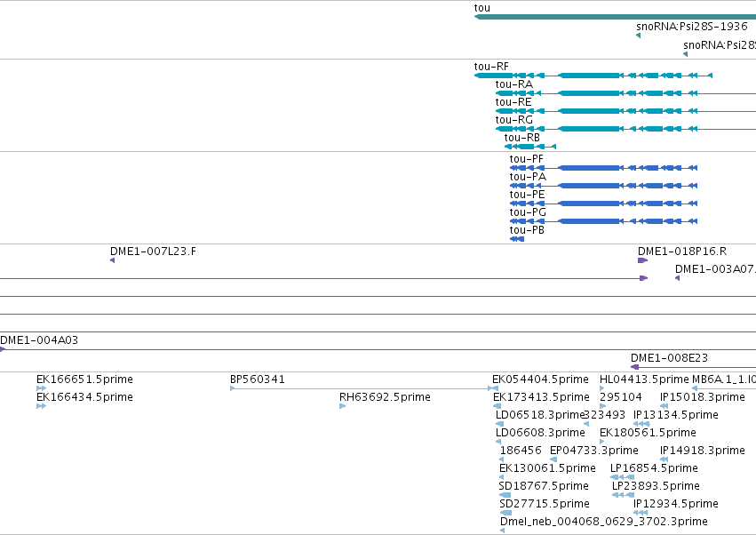Image resolution: width=756 pixels, height=535 pixels.
Task: Click the short tou-PB CDS glyph
Action: coord(517,239)
